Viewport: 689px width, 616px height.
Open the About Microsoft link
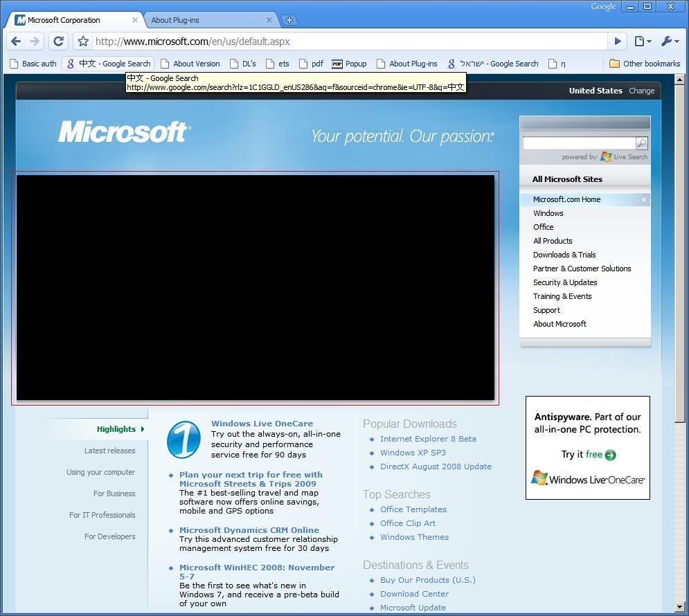click(x=560, y=324)
